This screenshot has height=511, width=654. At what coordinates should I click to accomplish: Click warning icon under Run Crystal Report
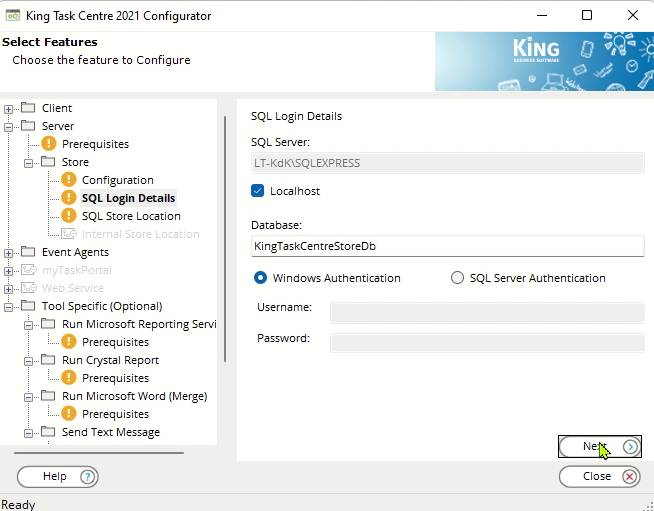[x=69, y=378]
